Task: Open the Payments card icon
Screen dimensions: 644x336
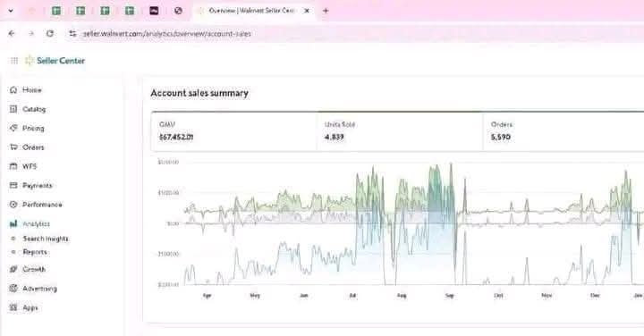Action: pos(13,185)
